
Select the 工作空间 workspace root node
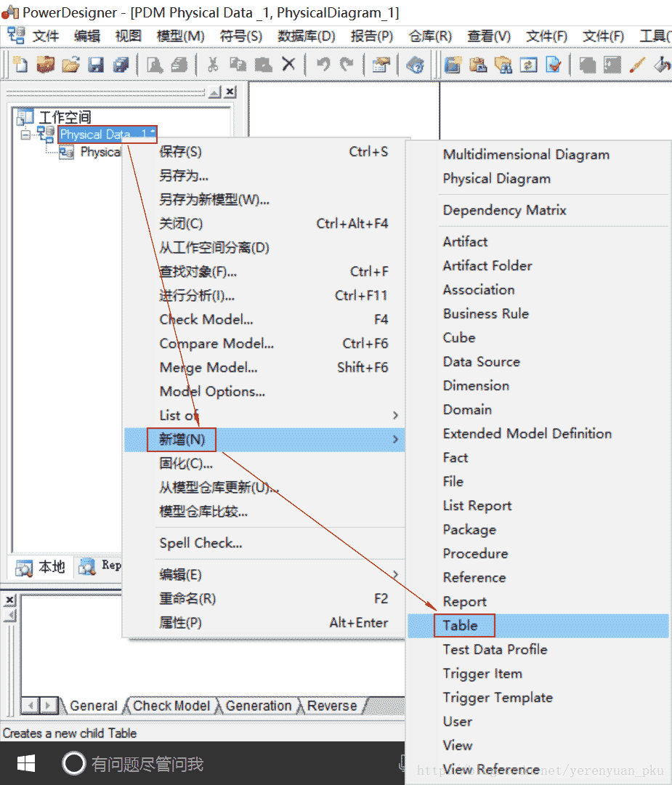tap(65, 117)
